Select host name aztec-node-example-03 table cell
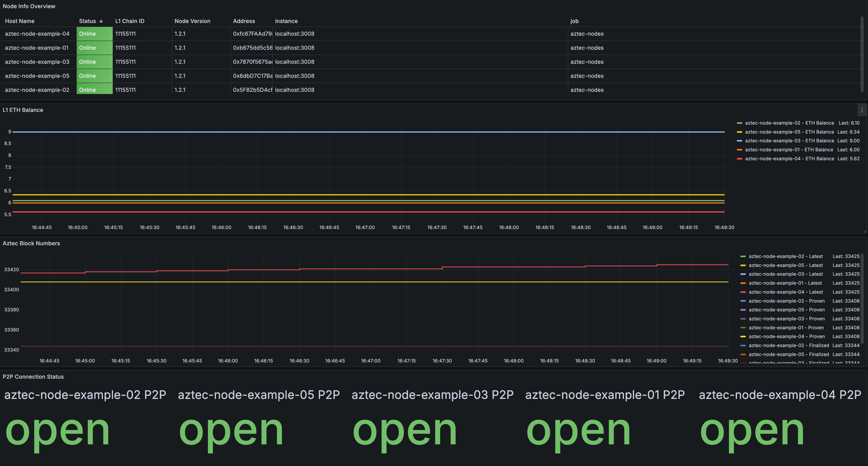 tap(39, 62)
